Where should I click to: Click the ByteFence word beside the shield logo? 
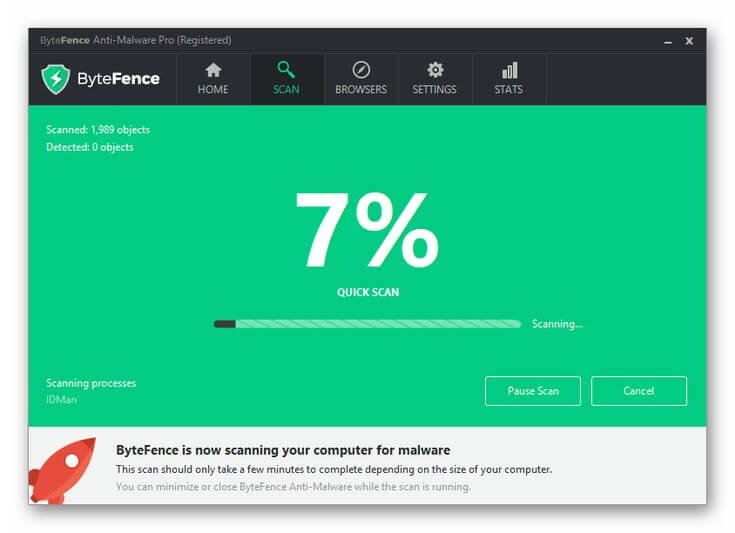(119, 79)
